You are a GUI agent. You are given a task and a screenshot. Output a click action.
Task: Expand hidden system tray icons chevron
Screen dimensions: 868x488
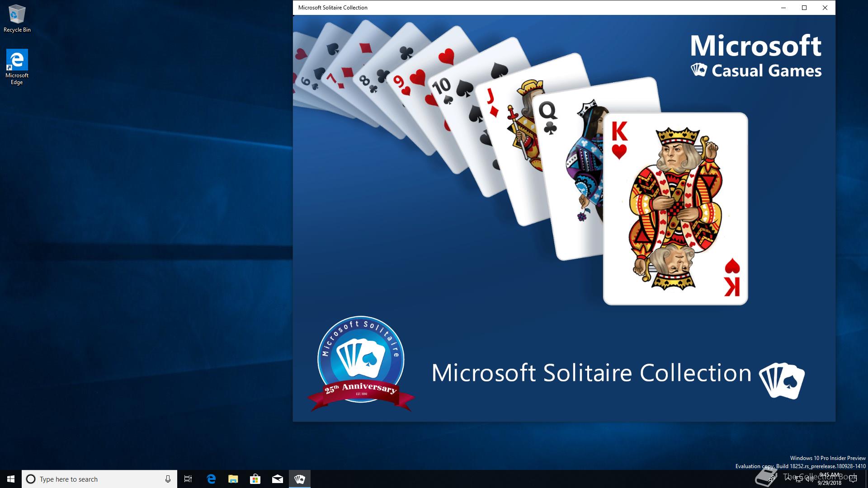(788, 479)
